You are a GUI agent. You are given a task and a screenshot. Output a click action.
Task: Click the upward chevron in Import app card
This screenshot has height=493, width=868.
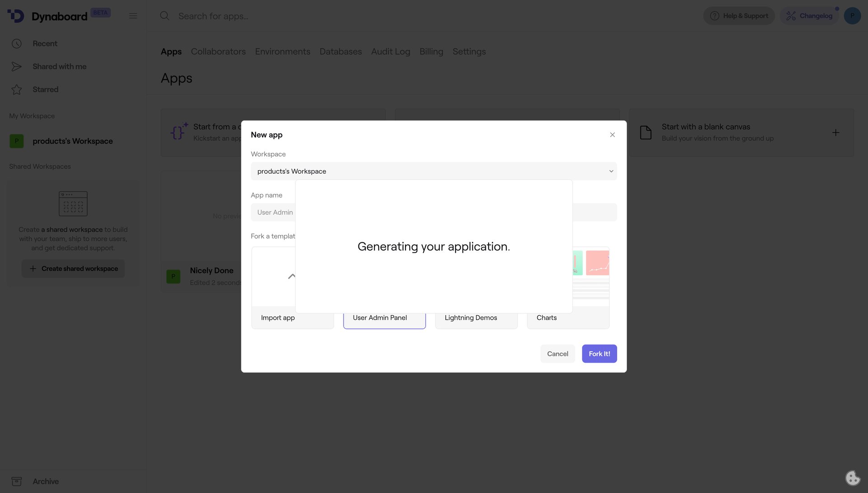click(x=292, y=276)
